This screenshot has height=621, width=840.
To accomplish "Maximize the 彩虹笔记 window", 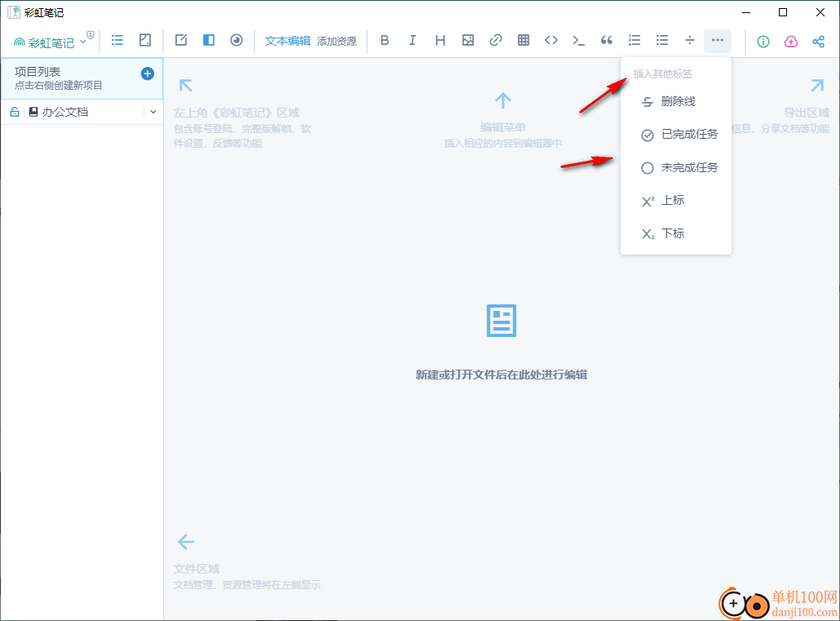I will pos(783,12).
